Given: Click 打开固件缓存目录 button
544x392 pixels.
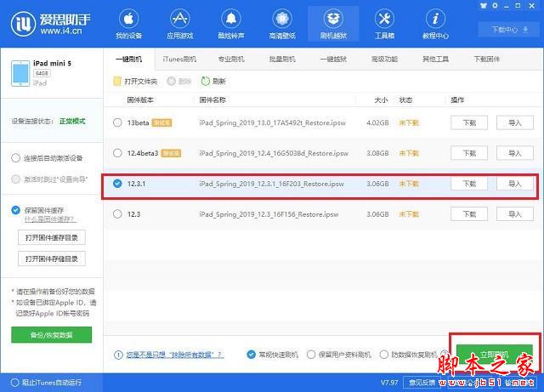Looking at the screenshot, I should (52, 237).
